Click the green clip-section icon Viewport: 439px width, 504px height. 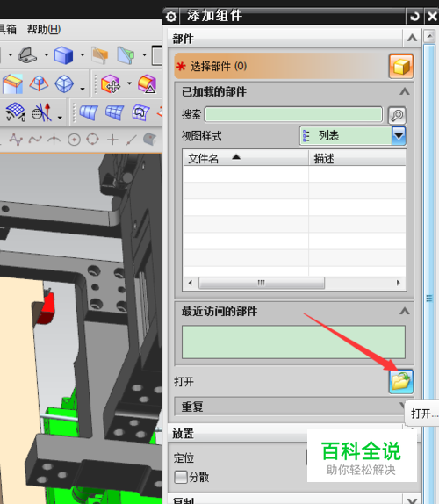[x=126, y=55]
